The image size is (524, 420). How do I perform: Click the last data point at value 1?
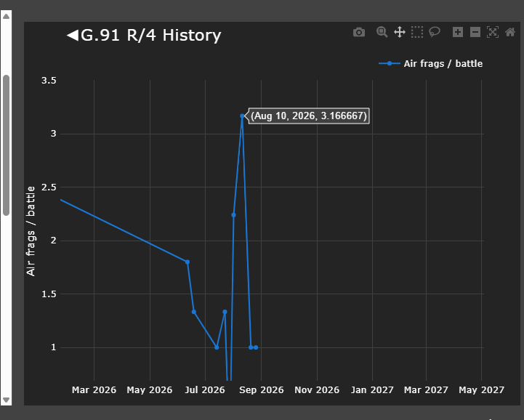coord(256,347)
